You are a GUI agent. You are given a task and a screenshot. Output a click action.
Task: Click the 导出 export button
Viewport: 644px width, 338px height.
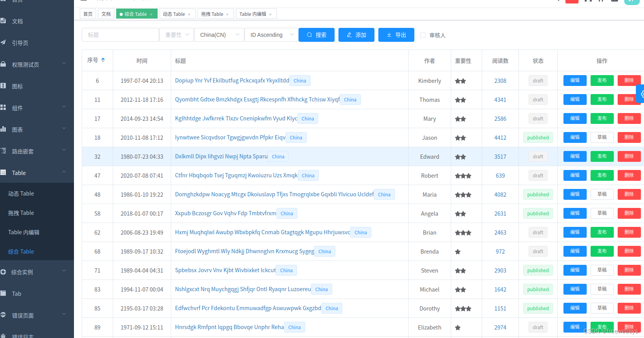click(396, 35)
